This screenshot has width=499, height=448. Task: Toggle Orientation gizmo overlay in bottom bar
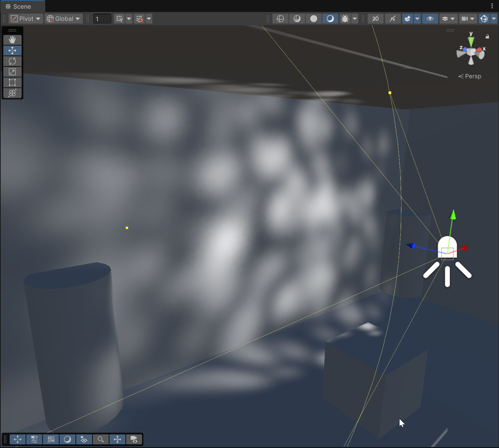(x=117, y=439)
